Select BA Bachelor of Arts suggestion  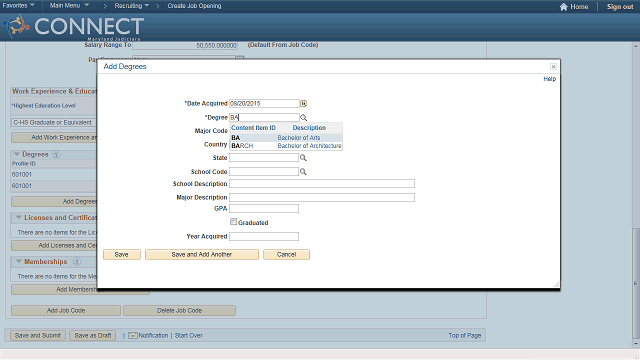click(286, 138)
